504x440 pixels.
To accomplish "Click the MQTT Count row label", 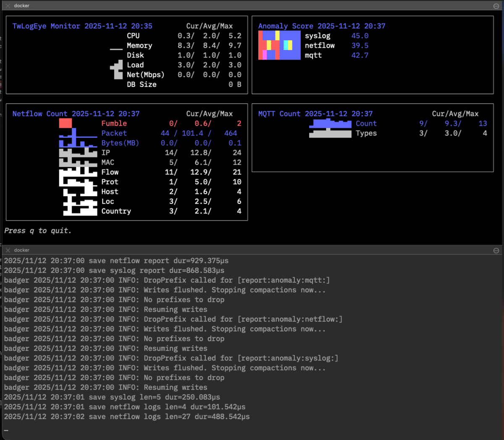I will pyautogui.click(x=366, y=123).
